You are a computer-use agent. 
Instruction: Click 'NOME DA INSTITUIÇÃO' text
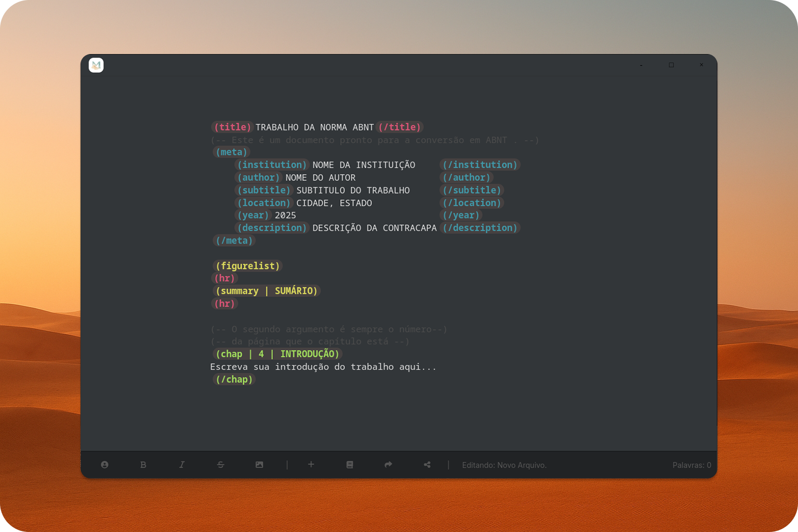(x=364, y=165)
